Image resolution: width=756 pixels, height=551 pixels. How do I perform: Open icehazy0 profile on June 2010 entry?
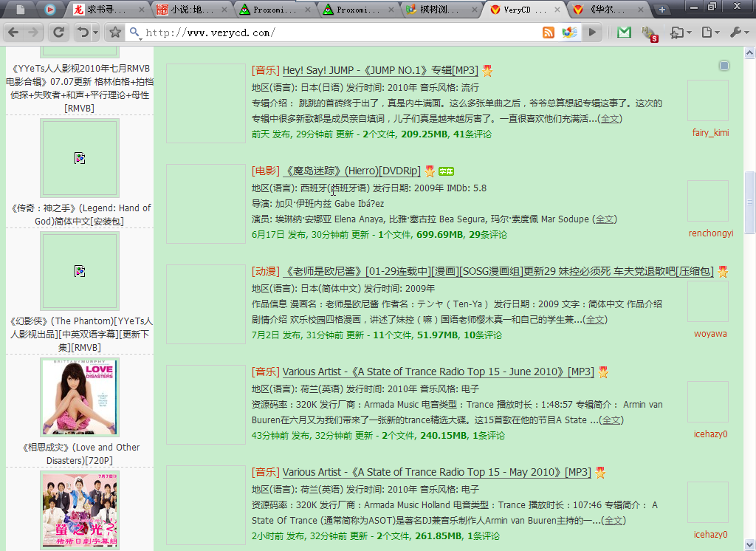pyautogui.click(x=710, y=434)
